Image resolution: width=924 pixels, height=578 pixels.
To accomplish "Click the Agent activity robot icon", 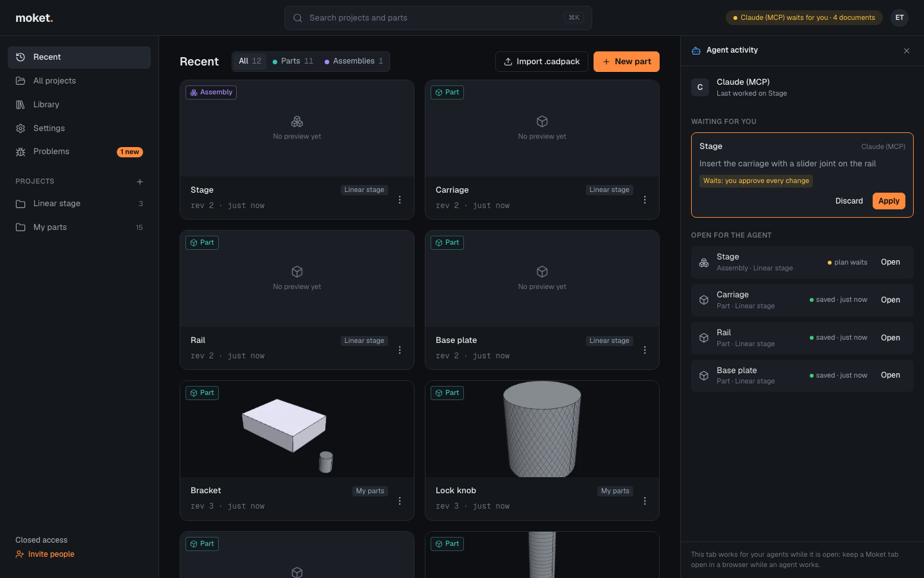I will (x=696, y=51).
